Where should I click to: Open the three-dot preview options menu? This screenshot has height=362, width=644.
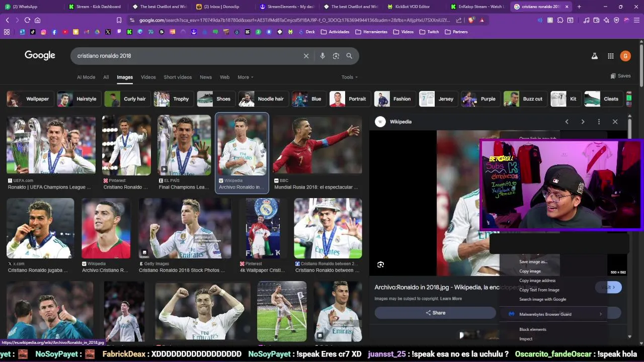(x=599, y=122)
